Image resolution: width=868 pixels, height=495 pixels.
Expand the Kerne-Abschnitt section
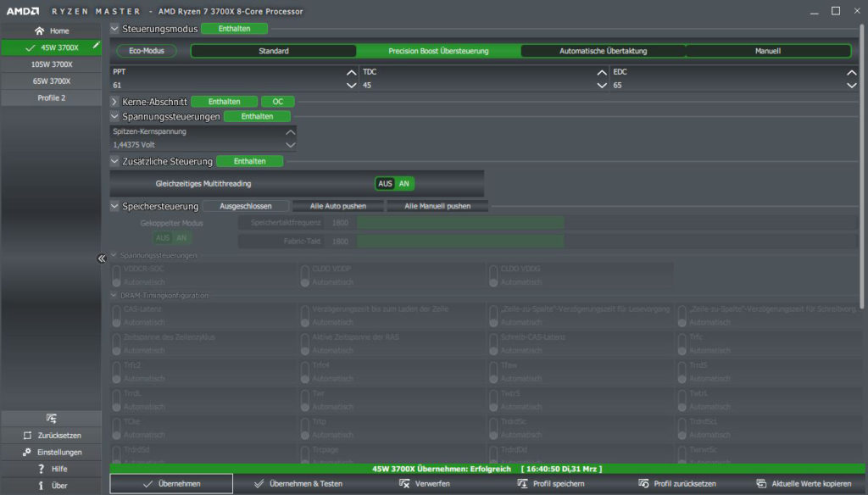point(115,102)
